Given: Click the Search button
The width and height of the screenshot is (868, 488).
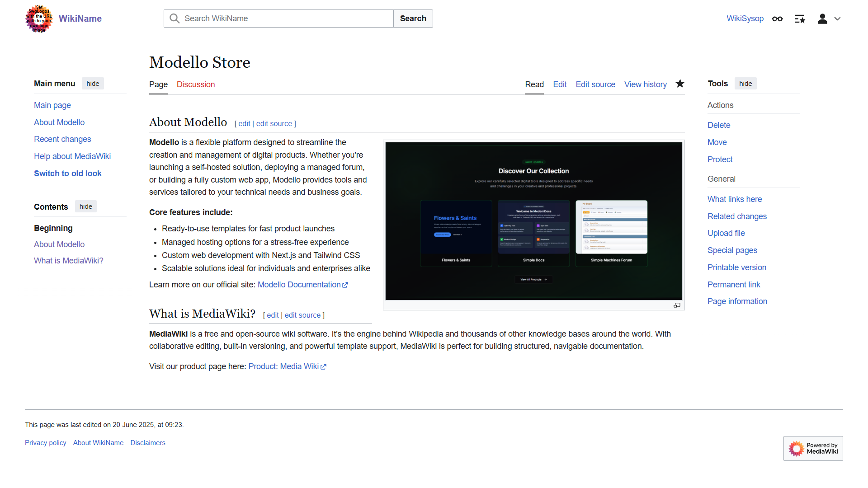Looking at the screenshot, I should click(413, 19).
